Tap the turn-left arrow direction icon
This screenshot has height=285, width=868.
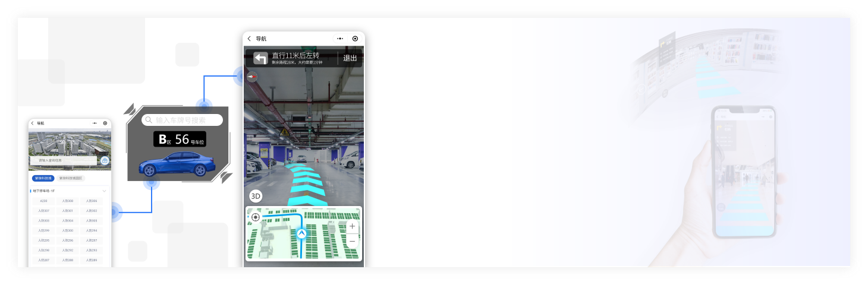tap(260, 58)
